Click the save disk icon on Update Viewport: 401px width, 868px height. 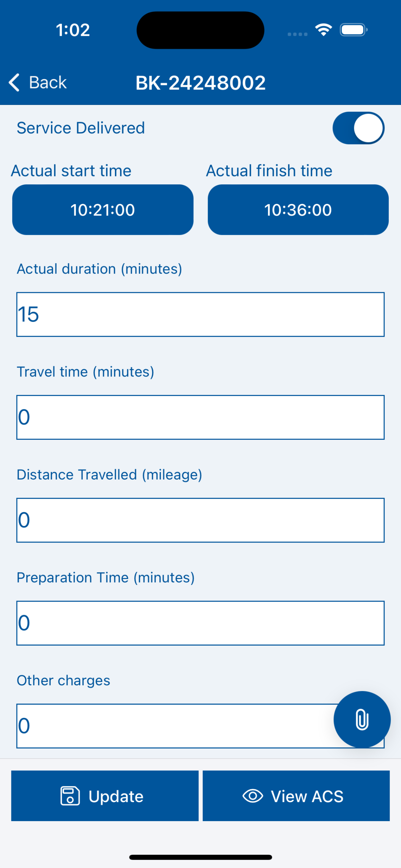70,796
